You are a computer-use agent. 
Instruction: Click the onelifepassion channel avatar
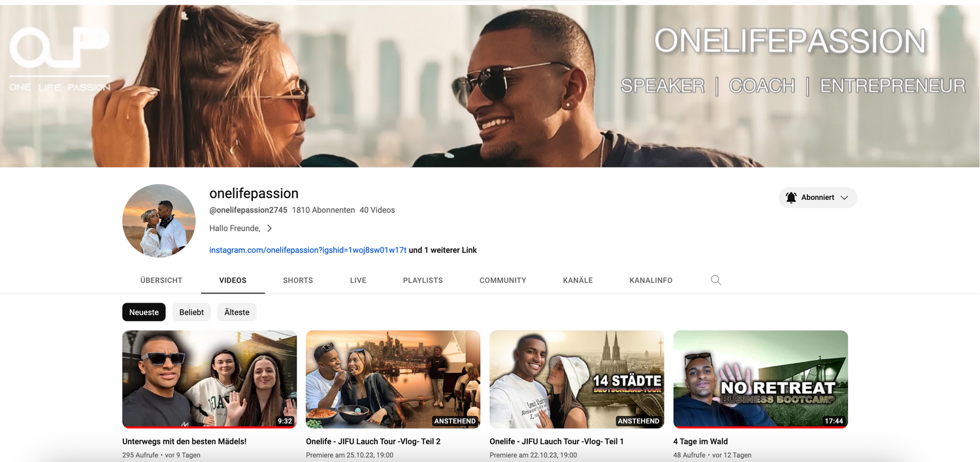pyautogui.click(x=159, y=221)
